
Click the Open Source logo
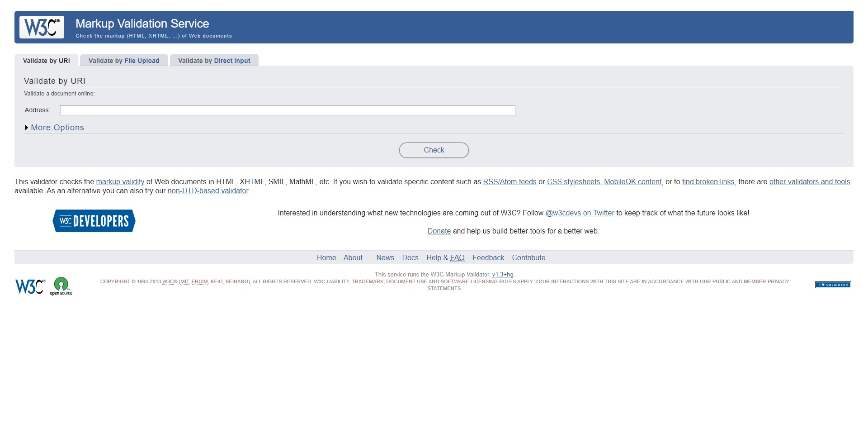point(61,286)
